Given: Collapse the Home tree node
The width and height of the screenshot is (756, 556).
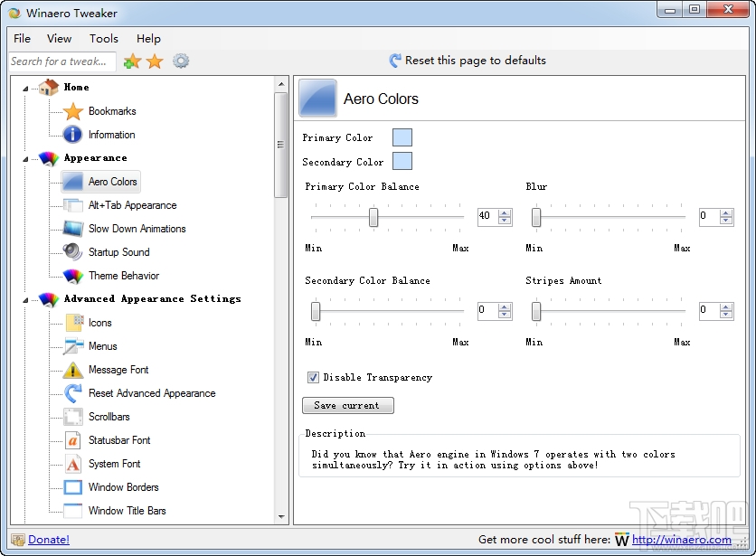Looking at the screenshot, I should click(25, 89).
